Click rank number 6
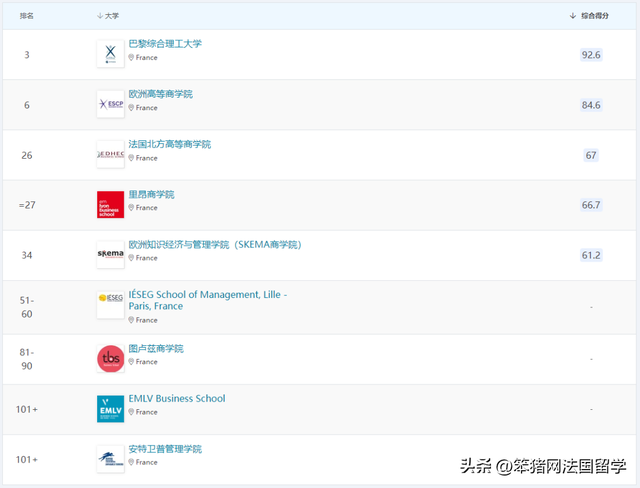640x488 pixels. (27, 105)
